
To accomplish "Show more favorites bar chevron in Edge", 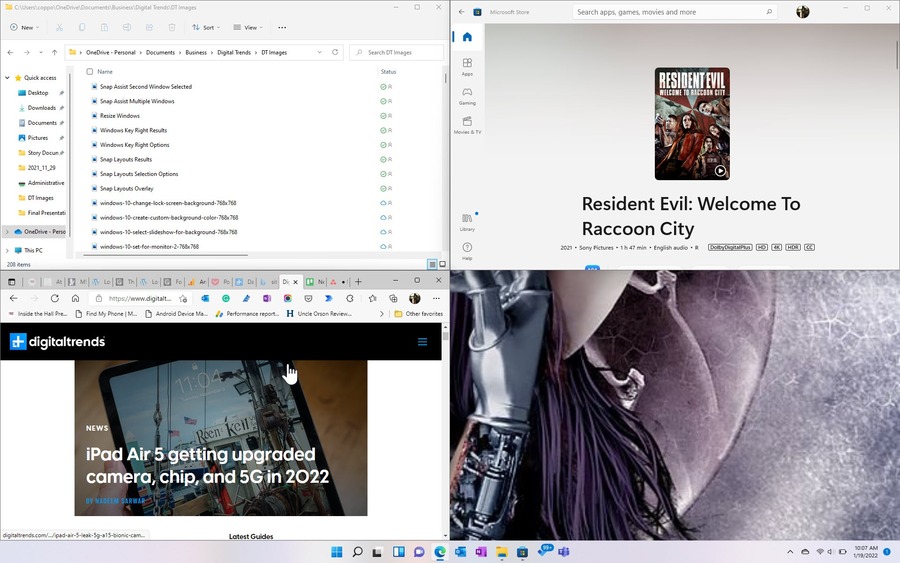I will 382,314.
